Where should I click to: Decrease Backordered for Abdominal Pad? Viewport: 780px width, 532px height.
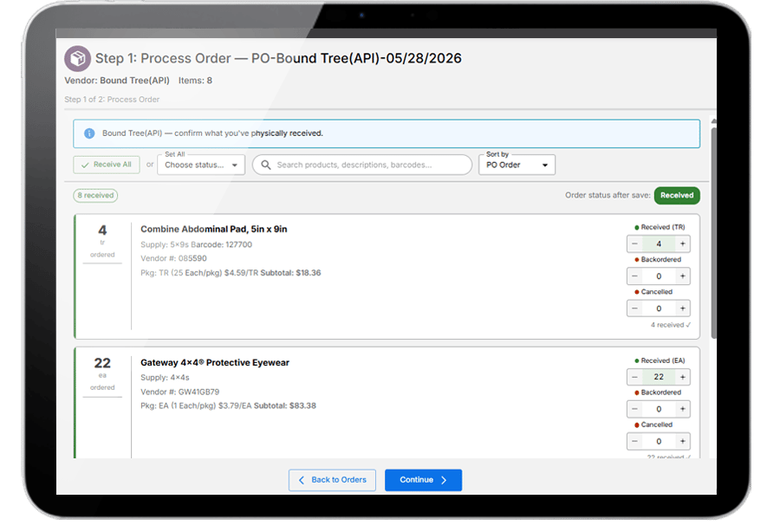tap(634, 276)
